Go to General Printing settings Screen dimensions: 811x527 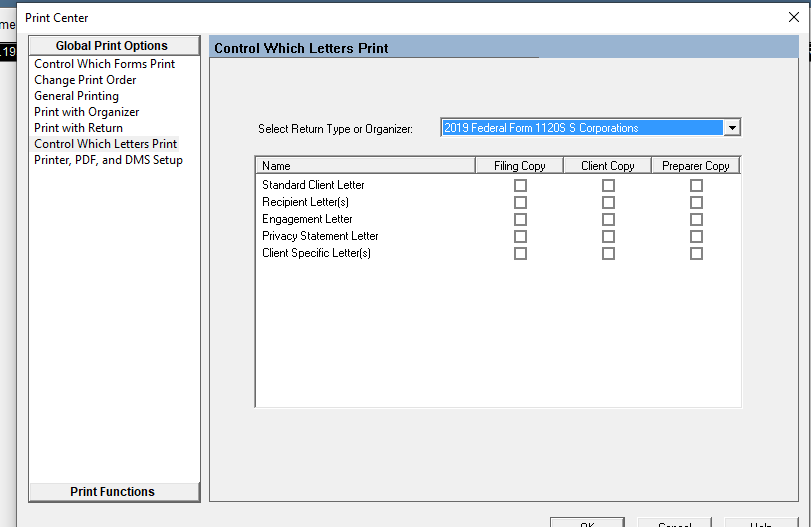click(76, 96)
